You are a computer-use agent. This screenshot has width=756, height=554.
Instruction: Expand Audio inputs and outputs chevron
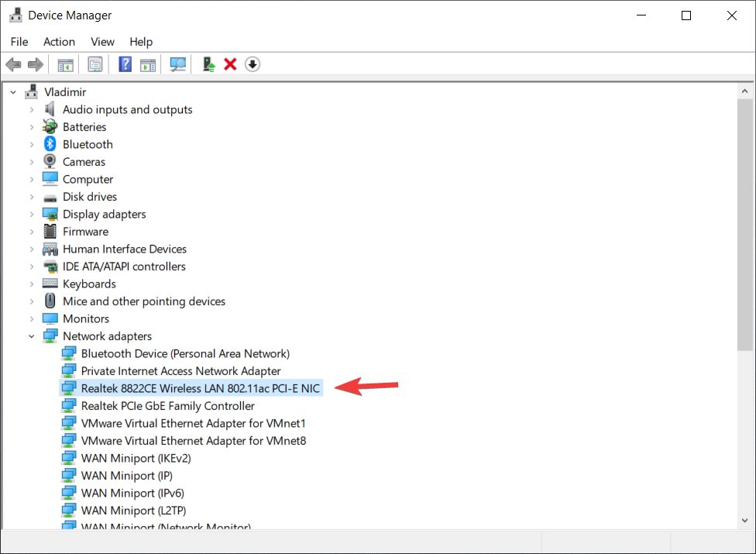point(31,110)
